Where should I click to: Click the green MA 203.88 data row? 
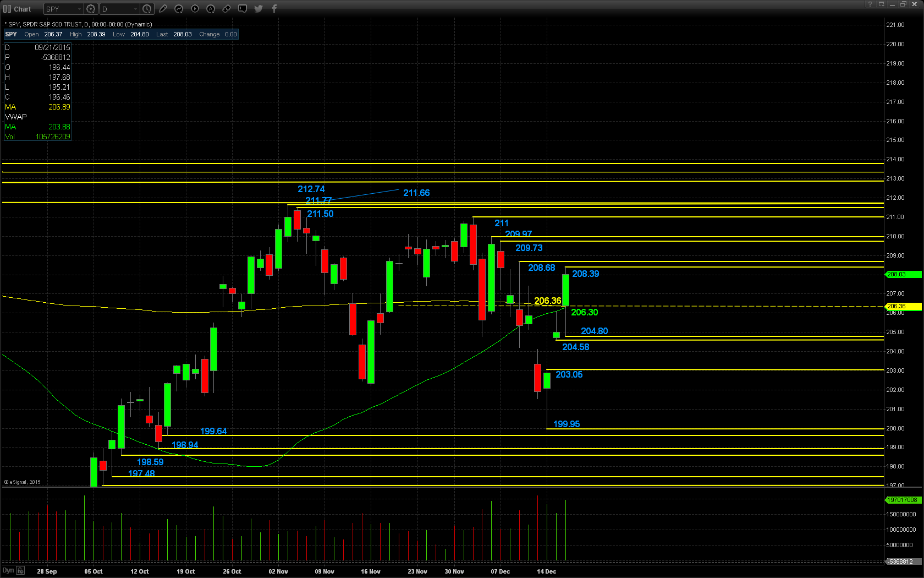[37, 127]
